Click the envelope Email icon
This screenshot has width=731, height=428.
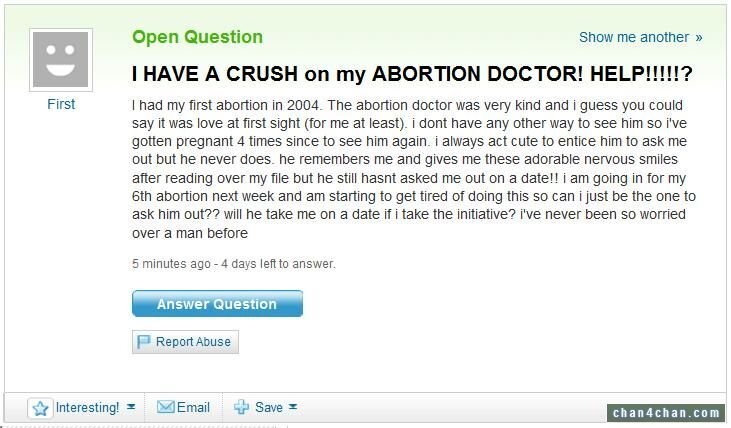click(166, 407)
